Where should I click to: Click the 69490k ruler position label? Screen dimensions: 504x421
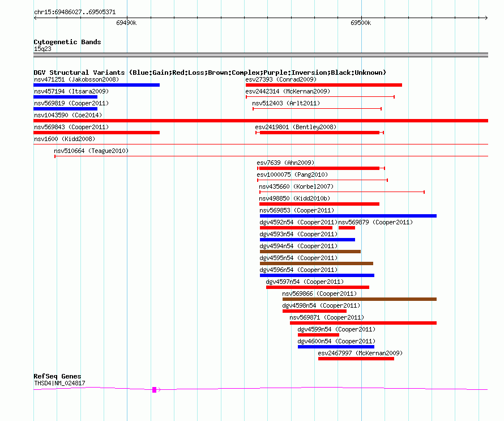click(126, 23)
